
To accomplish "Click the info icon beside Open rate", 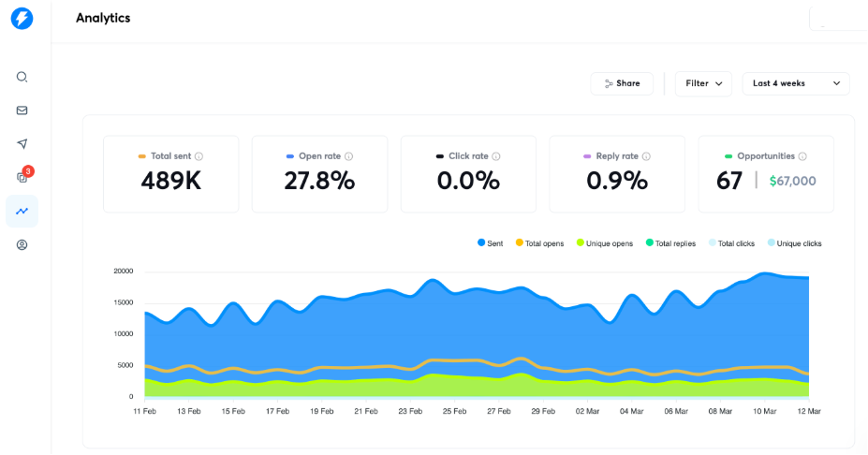I will (348, 156).
